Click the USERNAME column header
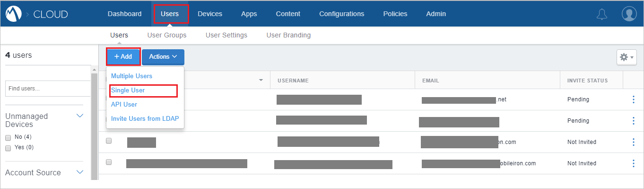The height and width of the screenshot is (189, 644). coord(293,81)
